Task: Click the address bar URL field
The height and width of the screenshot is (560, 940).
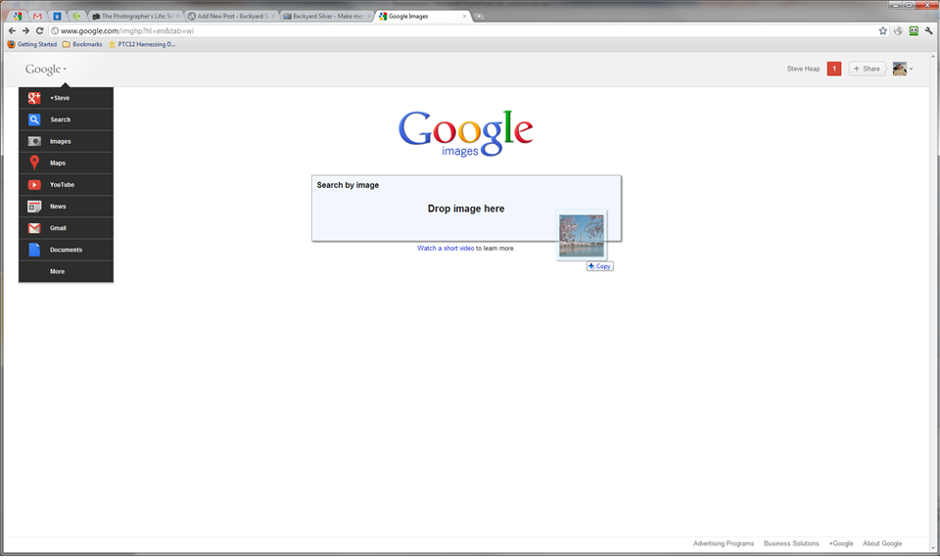Action: point(461,30)
